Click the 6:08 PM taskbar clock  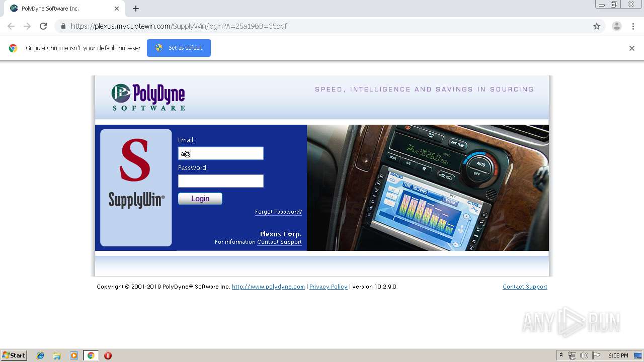tap(618, 355)
